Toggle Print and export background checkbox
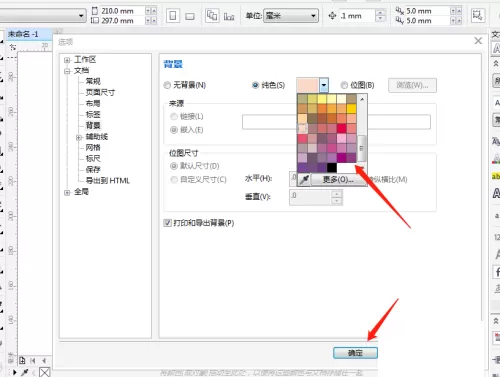The height and width of the screenshot is (377, 500). pos(167,223)
